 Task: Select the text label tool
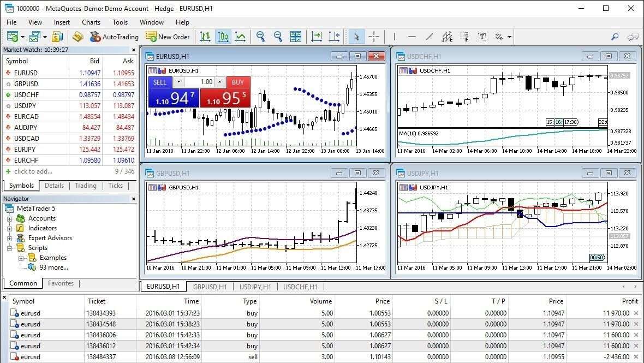click(482, 37)
